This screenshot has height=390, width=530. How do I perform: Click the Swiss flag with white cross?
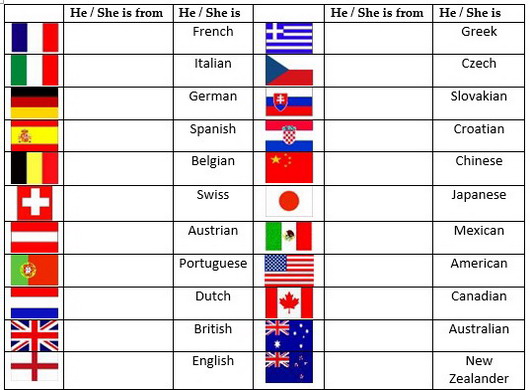(x=35, y=203)
